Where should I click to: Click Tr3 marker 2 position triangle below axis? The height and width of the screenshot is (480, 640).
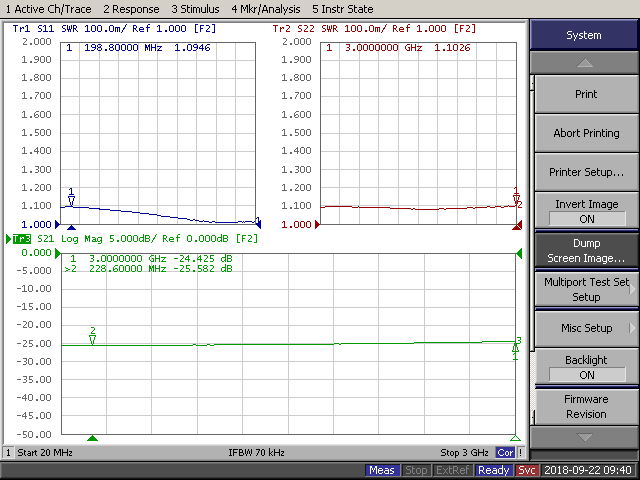pos(93,438)
